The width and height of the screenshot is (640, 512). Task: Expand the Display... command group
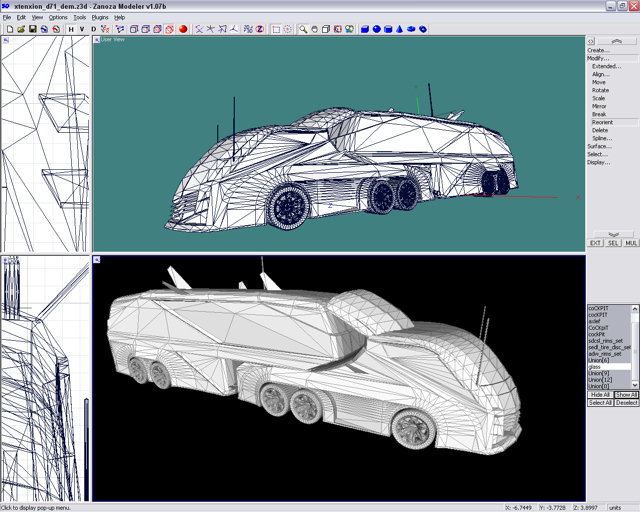pyautogui.click(x=598, y=162)
